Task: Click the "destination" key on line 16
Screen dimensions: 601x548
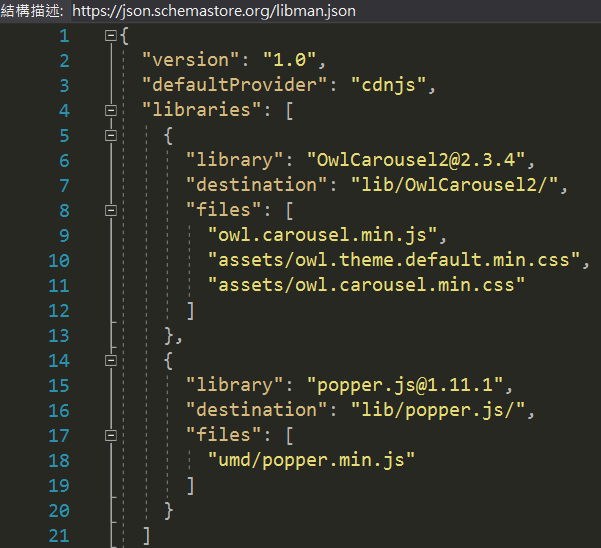Action: click(257, 410)
